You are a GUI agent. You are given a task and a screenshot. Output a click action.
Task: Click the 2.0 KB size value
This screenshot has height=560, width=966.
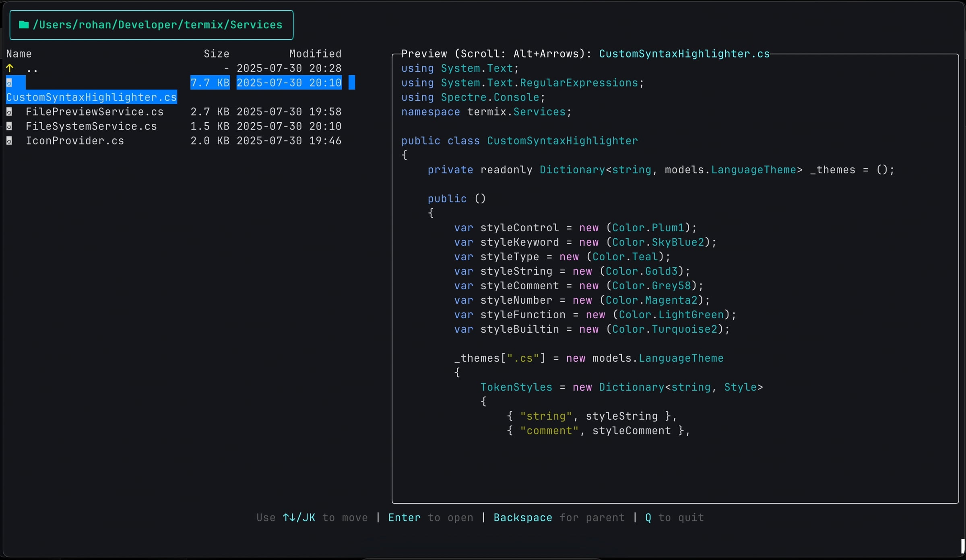click(x=210, y=141)
